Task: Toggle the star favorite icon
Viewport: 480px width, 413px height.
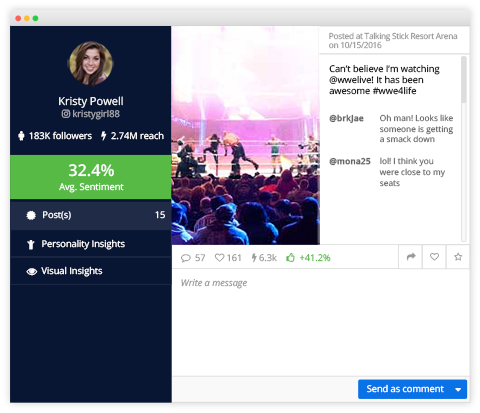Action: click(458, 257)
